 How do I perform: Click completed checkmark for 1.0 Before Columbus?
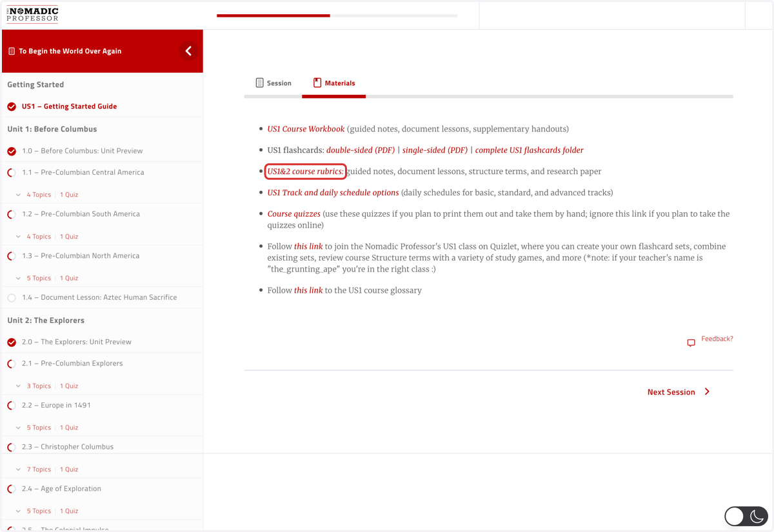(x=12, y=151)
